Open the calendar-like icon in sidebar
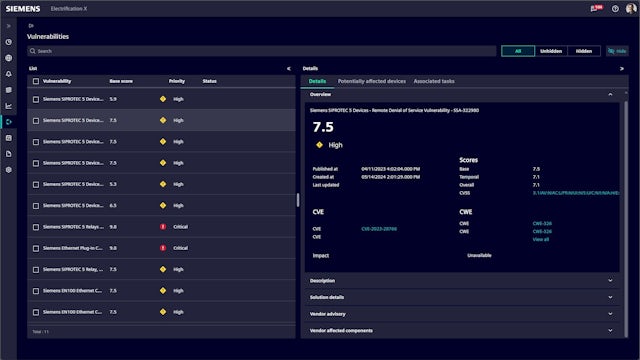640x360 pixels. [9, 138]
